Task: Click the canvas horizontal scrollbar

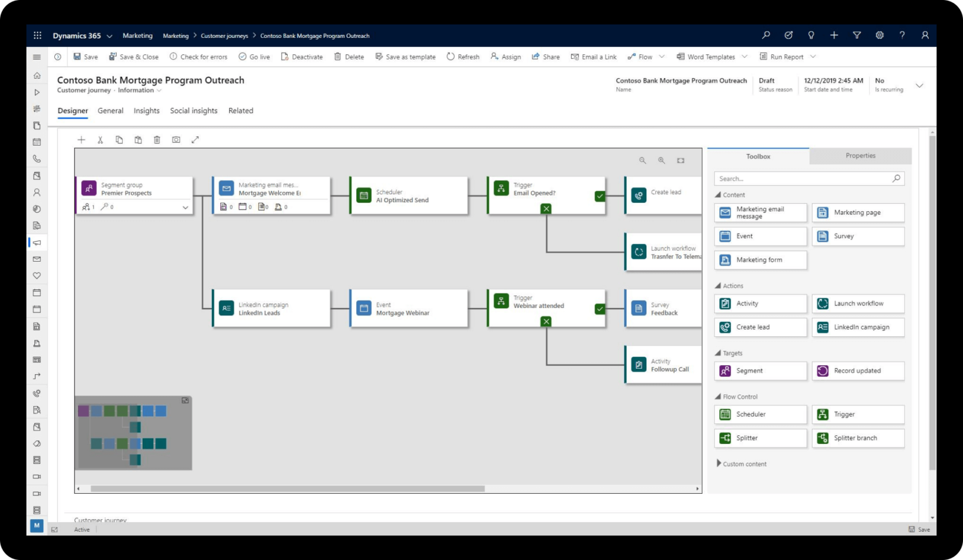Action: [288, 489]
